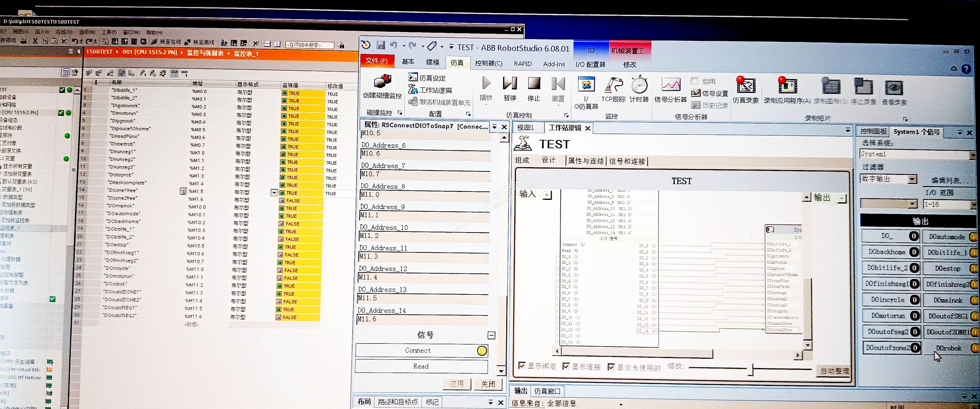The image size is (980, 409).
Task: Toggle the Show Unused checkbox
Action: 611,367
